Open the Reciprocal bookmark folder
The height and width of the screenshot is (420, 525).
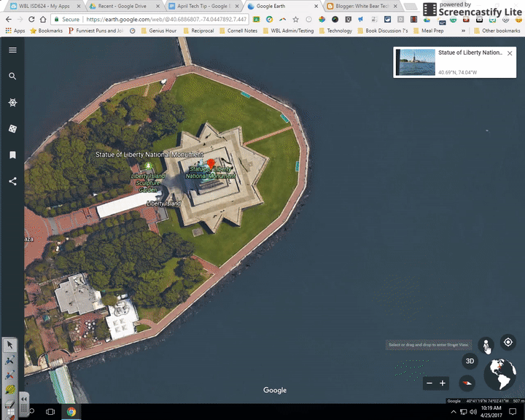198,31
